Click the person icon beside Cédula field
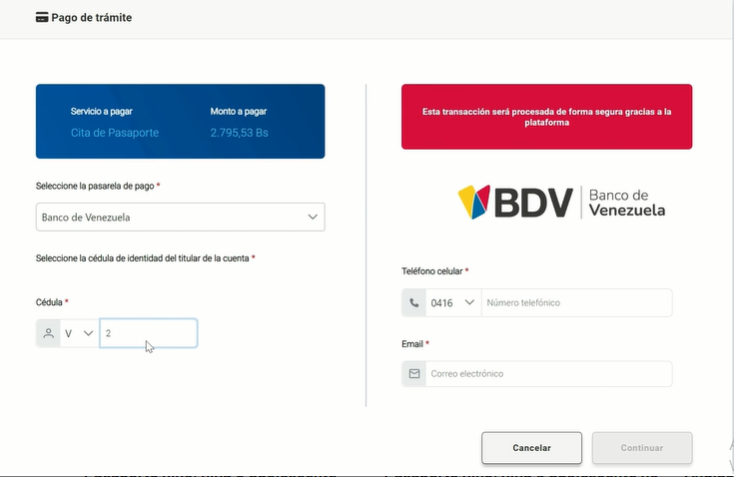This screenshot has width=734, height=477. coord(48,333)
